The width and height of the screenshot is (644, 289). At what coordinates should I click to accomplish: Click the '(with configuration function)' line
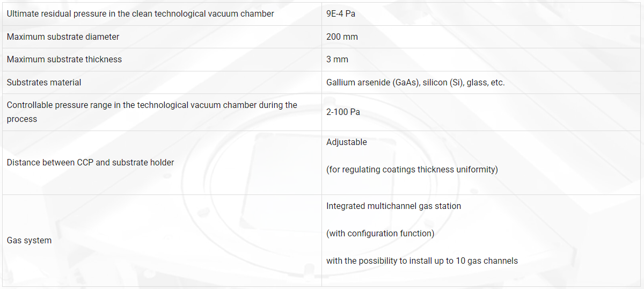click(380, 234)
